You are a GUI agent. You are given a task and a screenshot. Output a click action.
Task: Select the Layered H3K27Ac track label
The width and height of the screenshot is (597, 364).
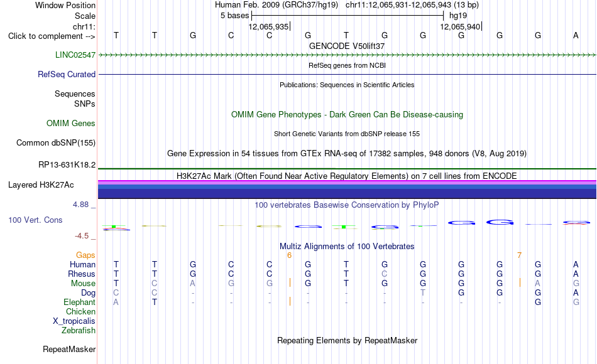point(41,185)
